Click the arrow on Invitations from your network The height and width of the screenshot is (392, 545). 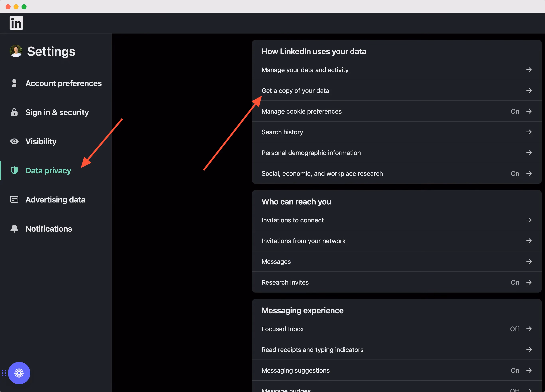[x=529, y=241]
